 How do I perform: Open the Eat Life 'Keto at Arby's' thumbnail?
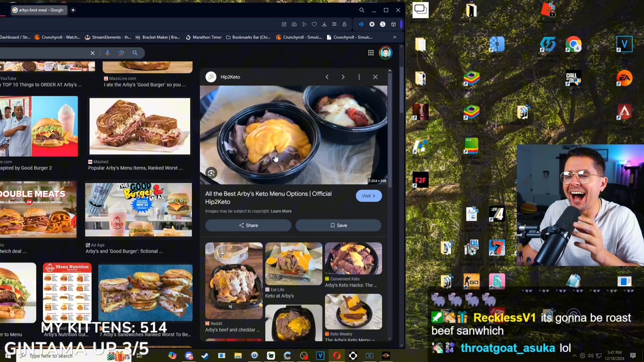294,264
